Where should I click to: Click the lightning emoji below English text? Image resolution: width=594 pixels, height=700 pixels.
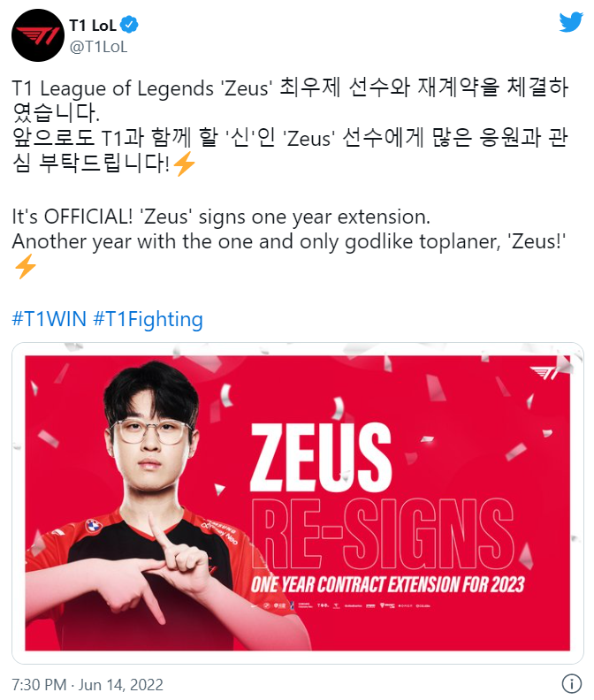26,266
